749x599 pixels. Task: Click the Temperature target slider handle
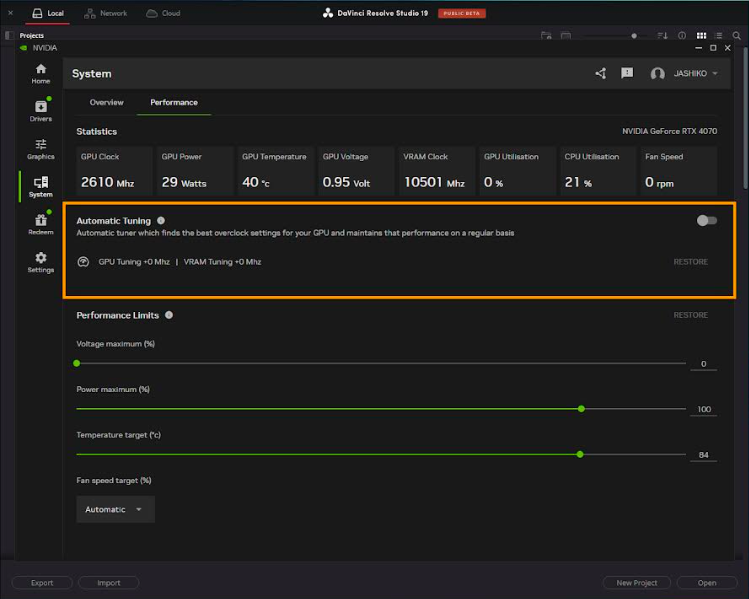[580, 454]
